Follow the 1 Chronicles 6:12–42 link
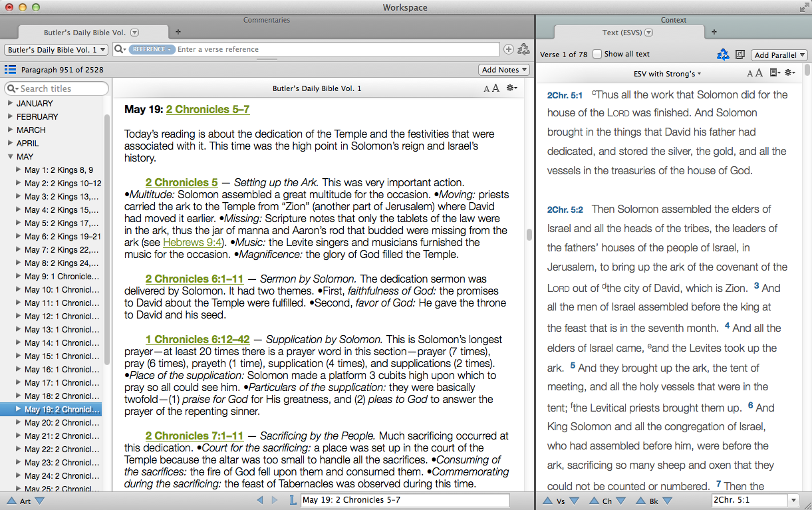This screenshot has height=510, width=812. pyautogui.click(x=198, y=339)
